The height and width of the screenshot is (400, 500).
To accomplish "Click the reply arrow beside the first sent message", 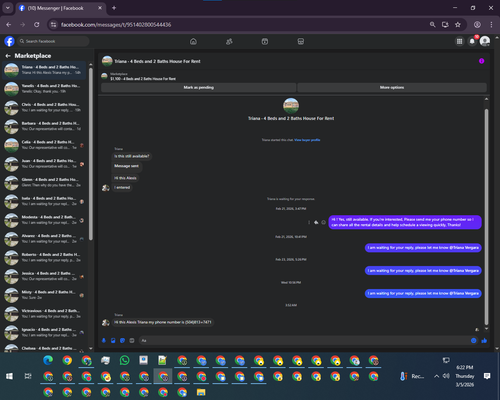I will point(316,222).
